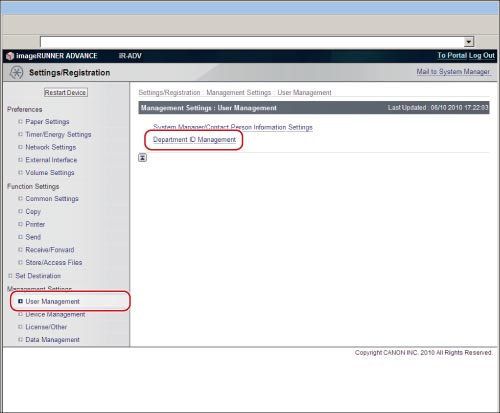Click the return-to-top arrow icon
The image size is (500, 413).
(x=142, y=158)
